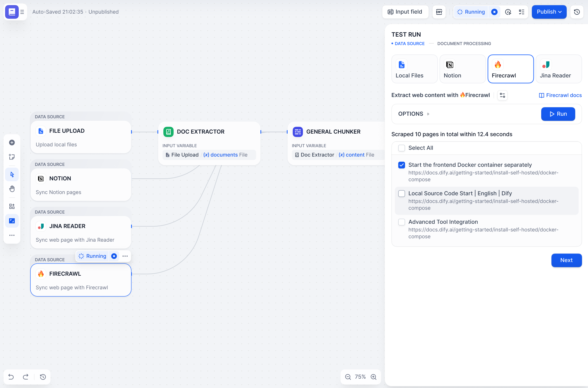This screenshot has height=388, width=588.
Task: Select the hand pan tool
Action: click(12, 189)
